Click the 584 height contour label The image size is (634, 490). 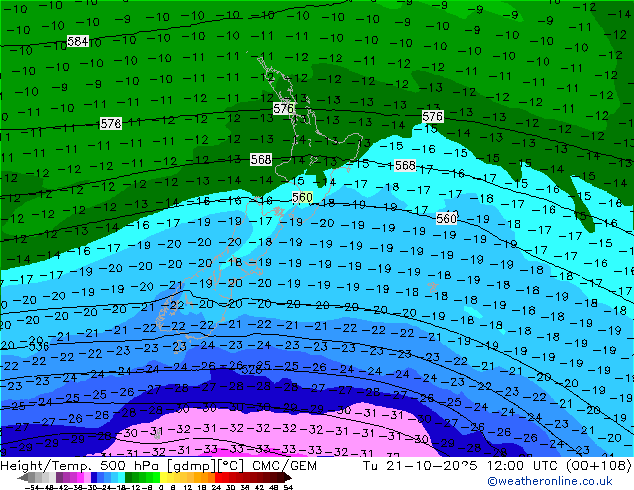78,41
